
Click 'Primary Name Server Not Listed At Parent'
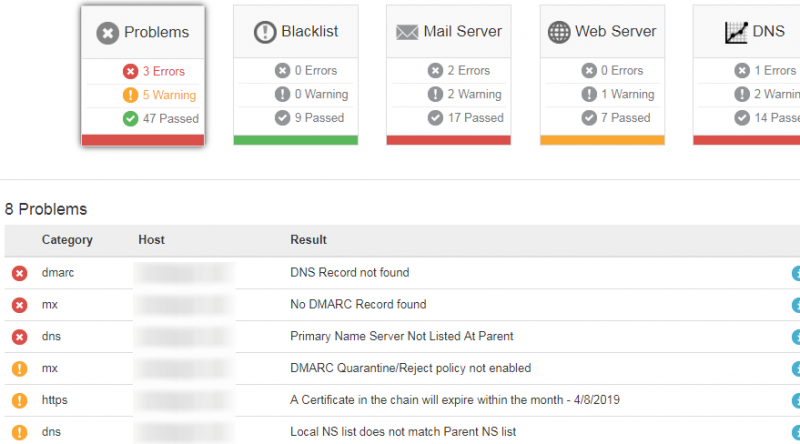coord(402,336)
